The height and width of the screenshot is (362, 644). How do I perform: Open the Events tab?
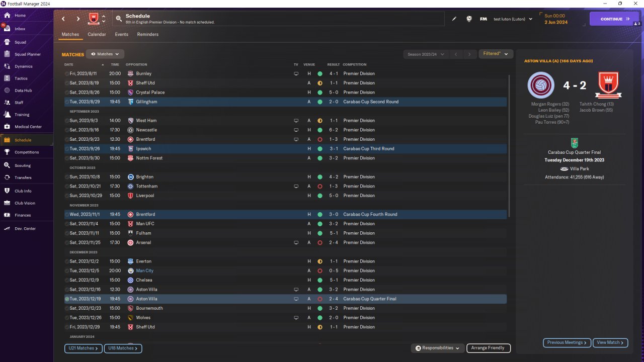121,35
